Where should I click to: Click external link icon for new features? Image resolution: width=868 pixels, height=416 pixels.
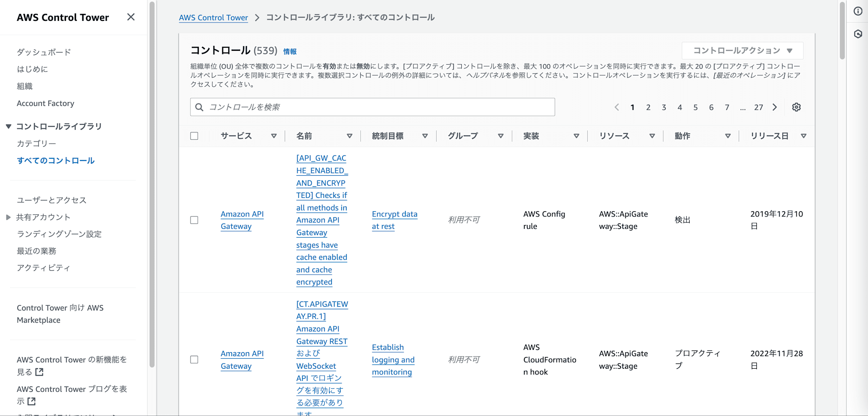(39, 372)
